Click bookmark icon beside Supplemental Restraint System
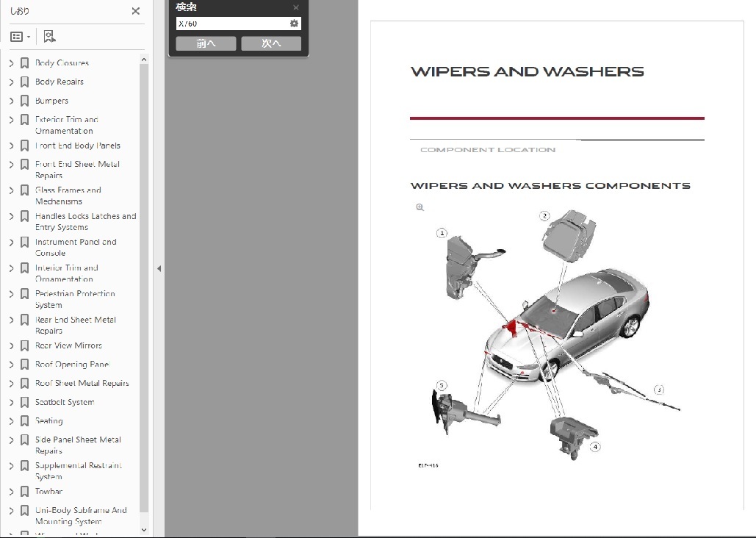756x538 pixels. coord(24,466)
